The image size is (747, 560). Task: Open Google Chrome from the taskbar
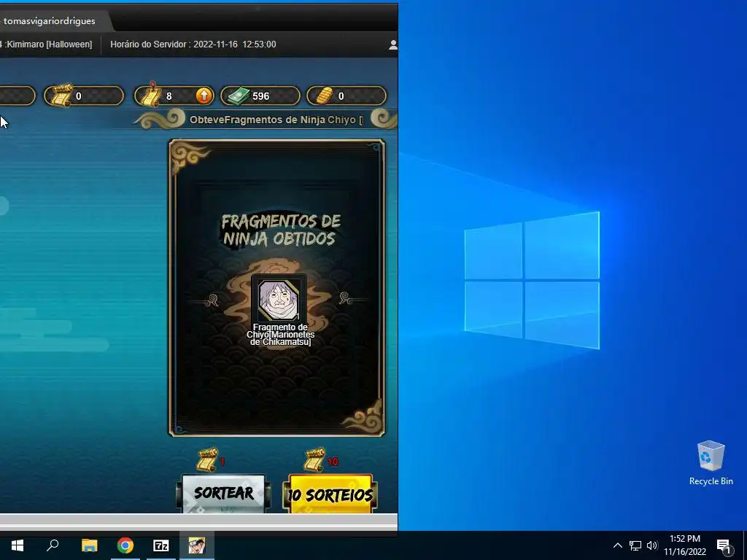click(x=125, y=545)
